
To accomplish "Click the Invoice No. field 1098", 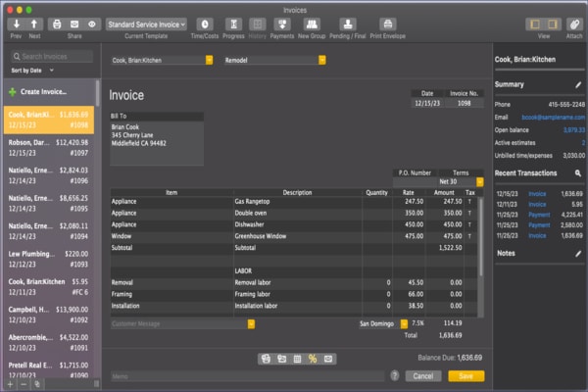I will click(x=464, y=103).
